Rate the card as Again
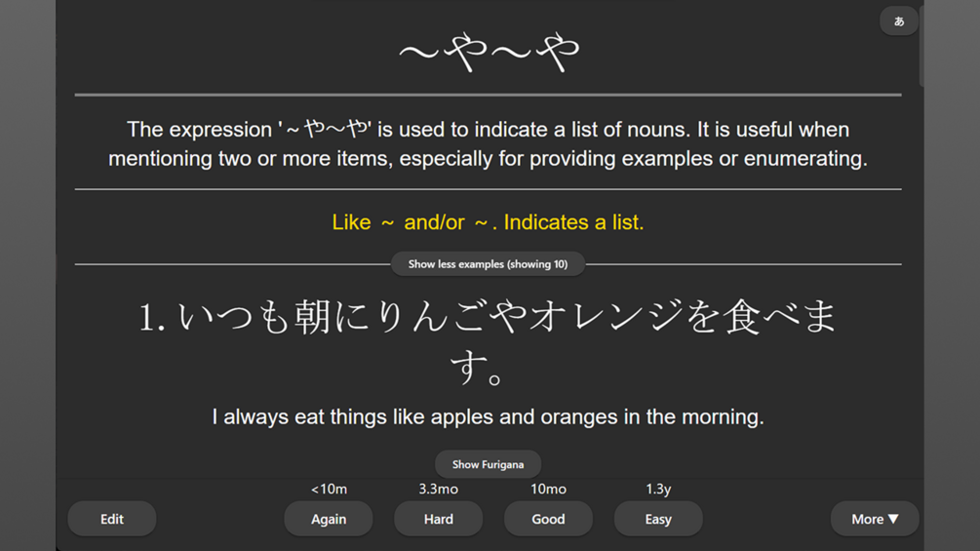The height and width of the screenshot is (551, 980). (328, 519)
